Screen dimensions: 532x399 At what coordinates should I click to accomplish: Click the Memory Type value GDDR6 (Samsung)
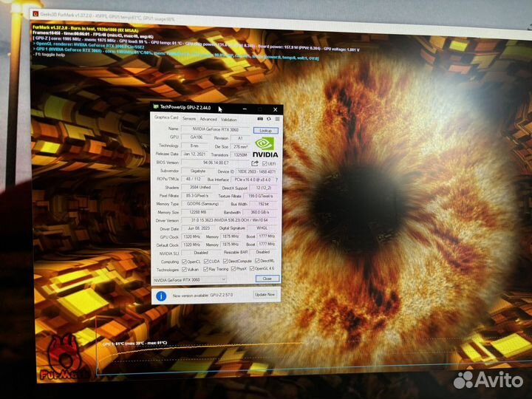pyautogui.click(x=203, y=204)
